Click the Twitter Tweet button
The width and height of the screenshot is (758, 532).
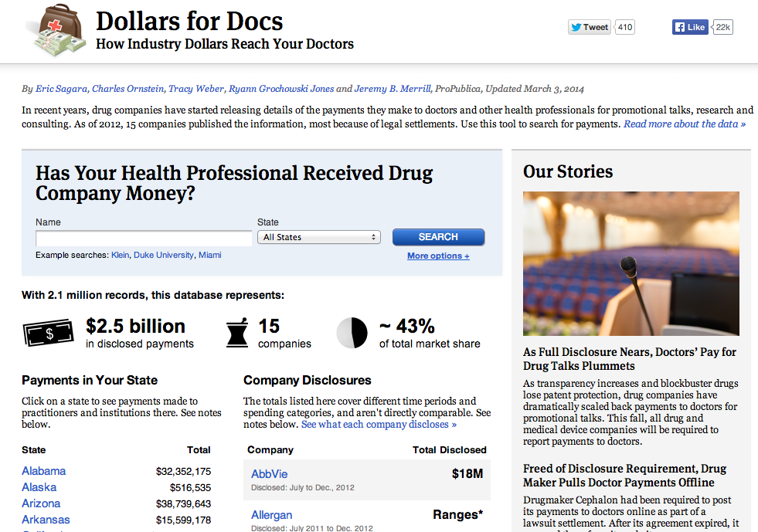tap(589, 27)
